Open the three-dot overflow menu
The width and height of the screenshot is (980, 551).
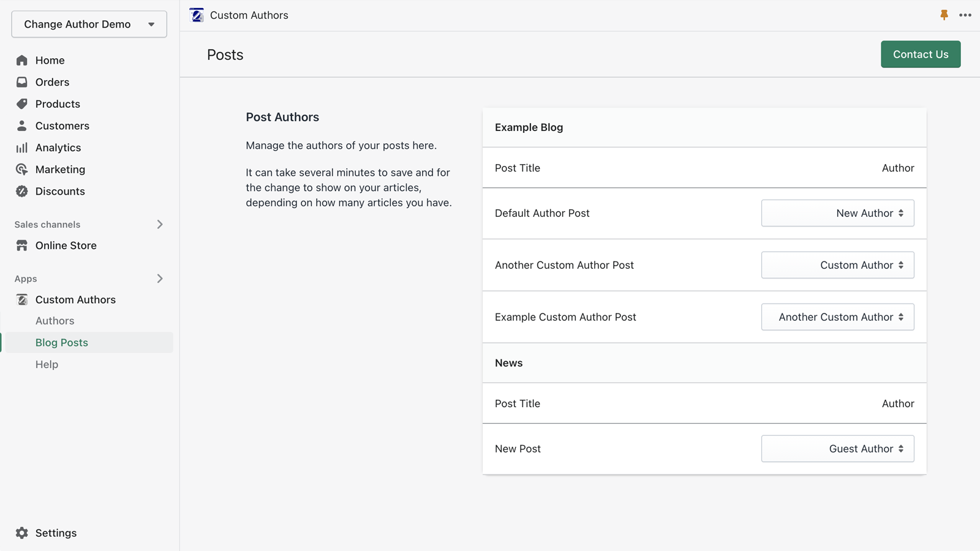pyautogui.click(x=966, y=15)
